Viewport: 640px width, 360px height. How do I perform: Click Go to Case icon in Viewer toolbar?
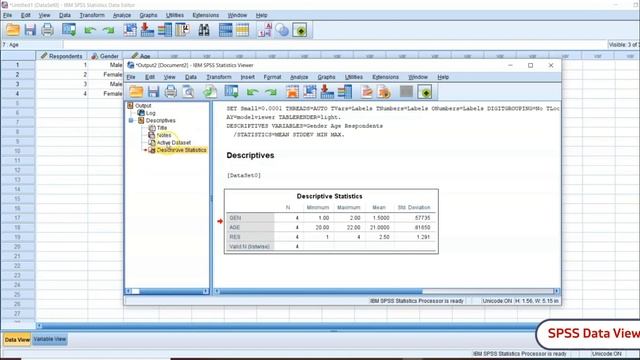309,92
